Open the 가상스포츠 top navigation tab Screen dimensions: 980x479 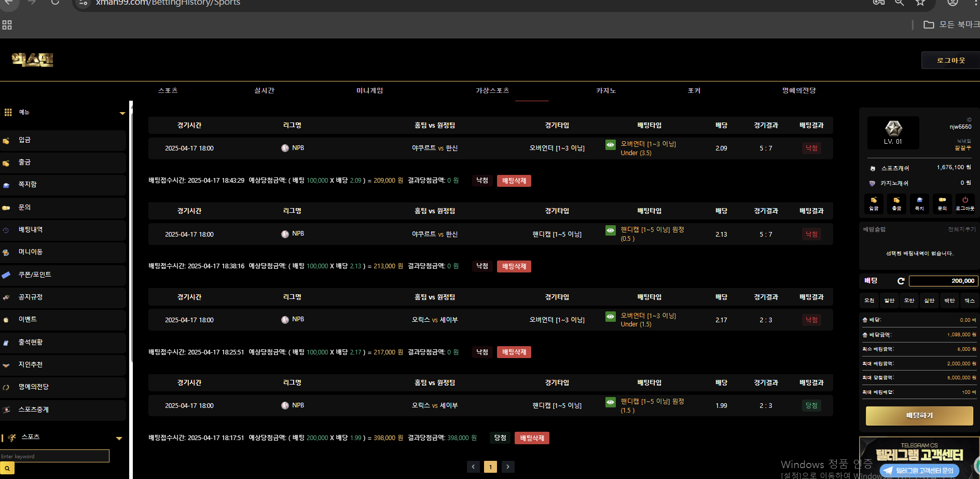pyautogui.click(x=492, y=91)
